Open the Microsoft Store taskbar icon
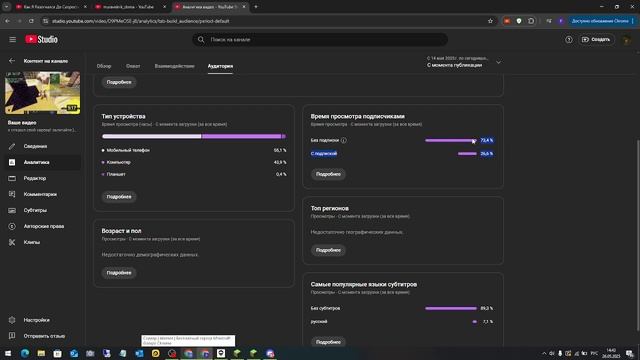The height and width of the screenshot is (360, 640). click(x=58, y=353)
